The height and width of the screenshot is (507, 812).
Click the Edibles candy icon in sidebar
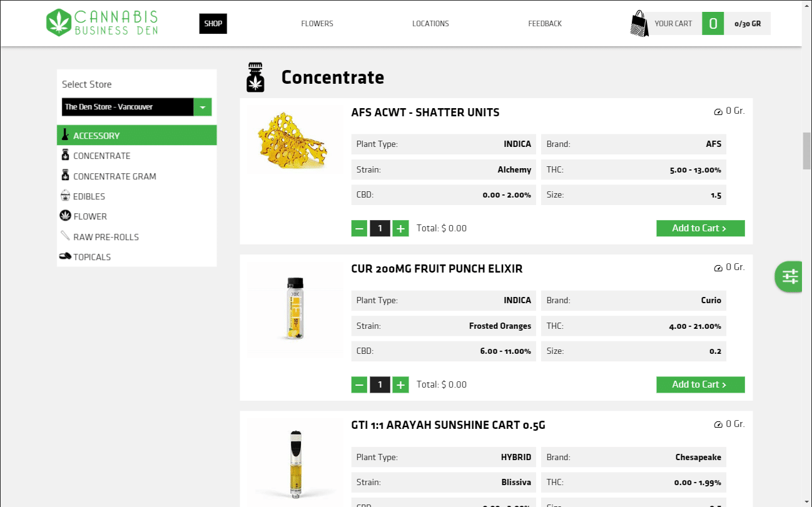point(65,196)
